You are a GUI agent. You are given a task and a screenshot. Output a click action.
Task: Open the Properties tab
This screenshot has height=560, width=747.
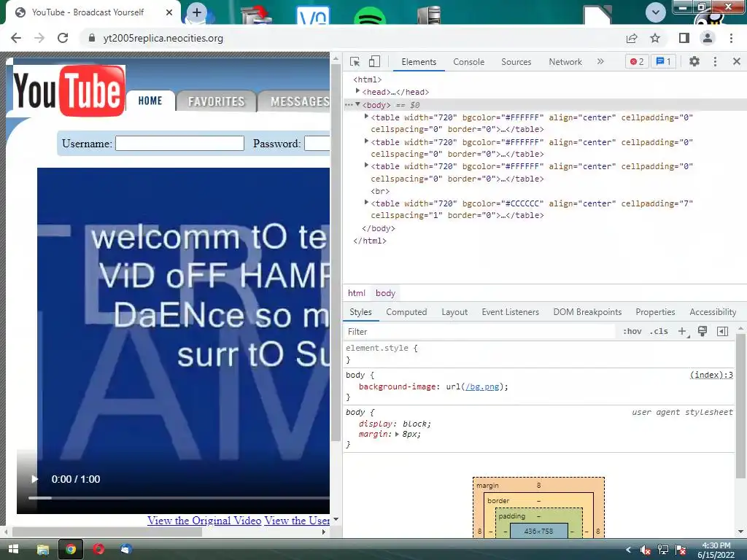655,312
